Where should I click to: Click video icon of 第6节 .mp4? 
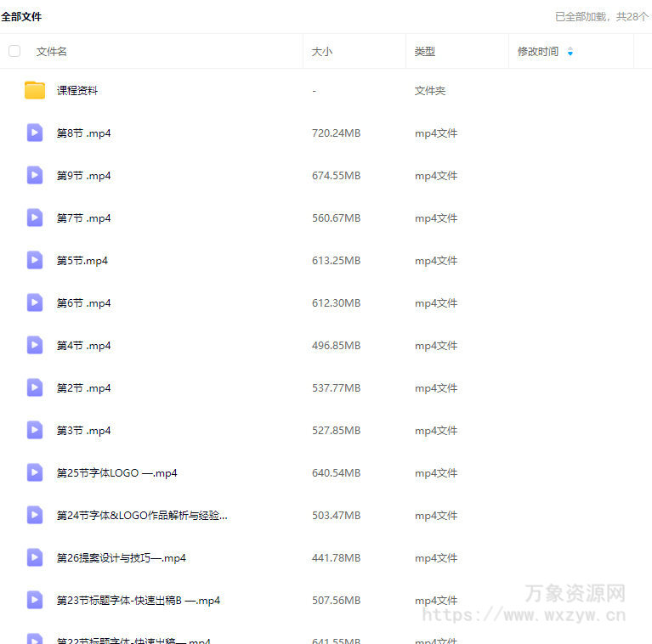tap(35, 303)
